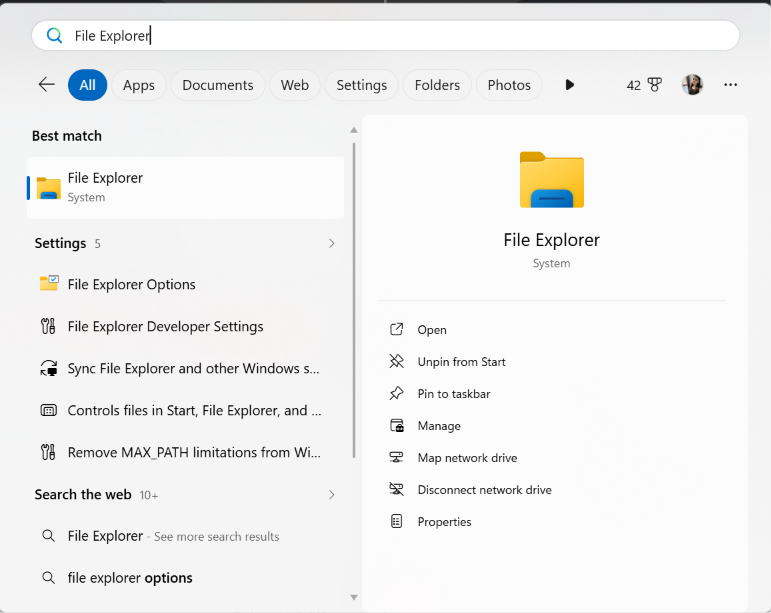771x613 pixels.
Task: Click the sync icon beside Sync File Explorer
Action: tap(48, 368)
